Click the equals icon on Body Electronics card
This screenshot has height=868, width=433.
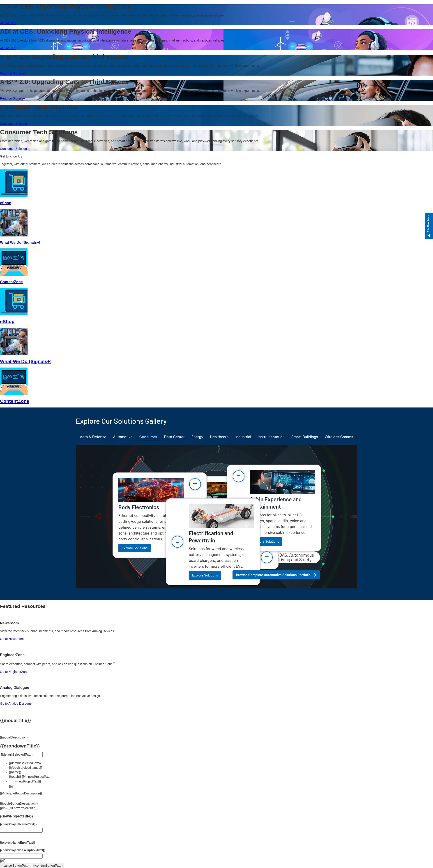[195, 484]
